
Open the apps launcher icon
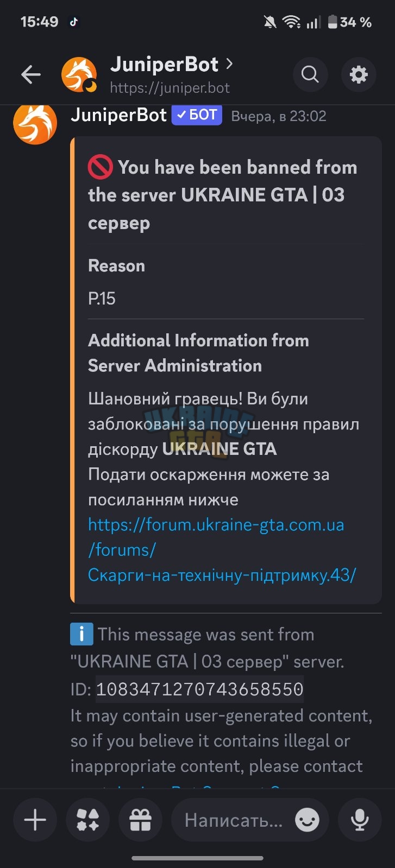(88, 820)
